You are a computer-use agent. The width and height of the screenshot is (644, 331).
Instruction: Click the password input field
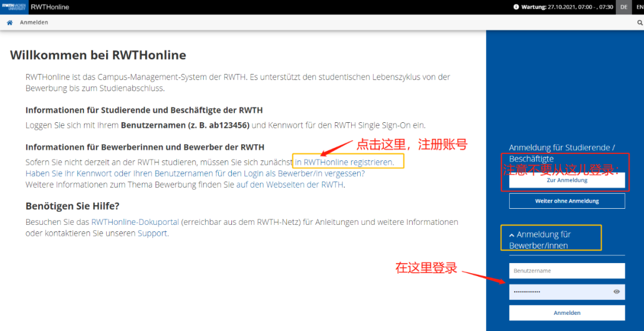tap(558, 292)
